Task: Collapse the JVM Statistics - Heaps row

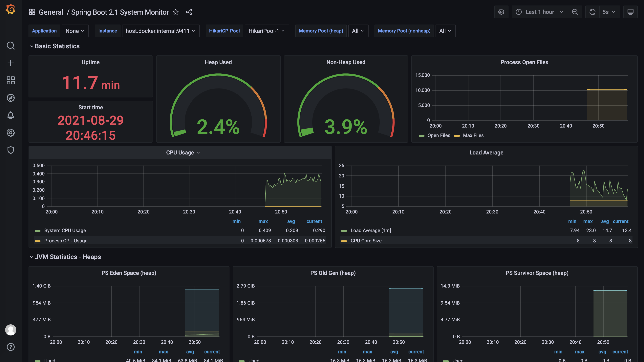Action: coord(66,257)
